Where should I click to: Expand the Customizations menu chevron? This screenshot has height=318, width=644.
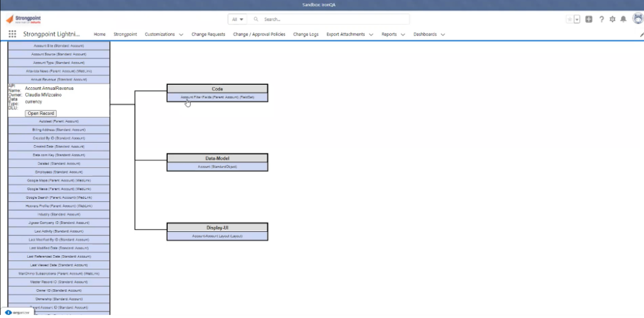pyautogui.click(x=181, y=35)
